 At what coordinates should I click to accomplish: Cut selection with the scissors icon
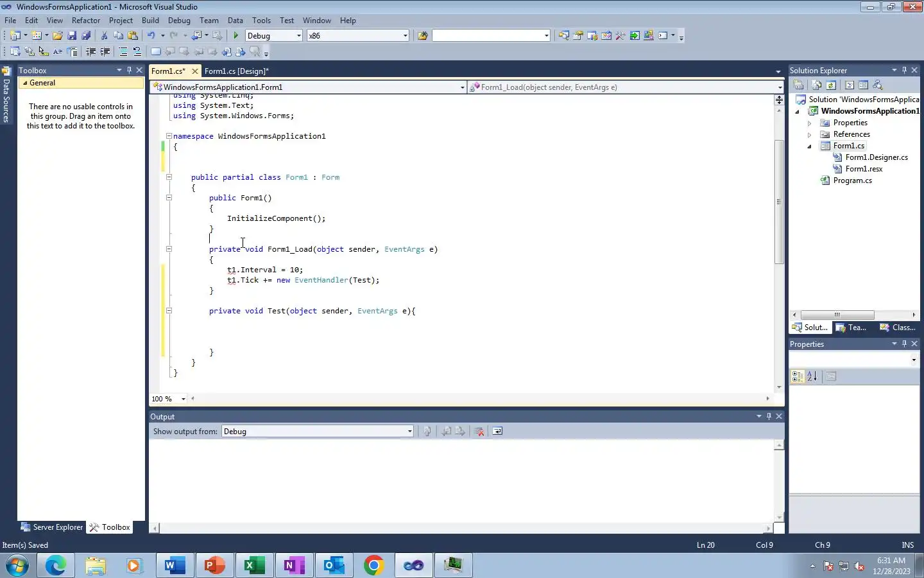104,36
